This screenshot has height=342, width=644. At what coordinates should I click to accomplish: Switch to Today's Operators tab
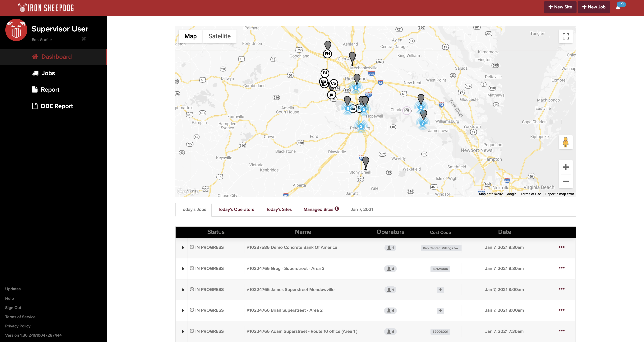(236, 210)
